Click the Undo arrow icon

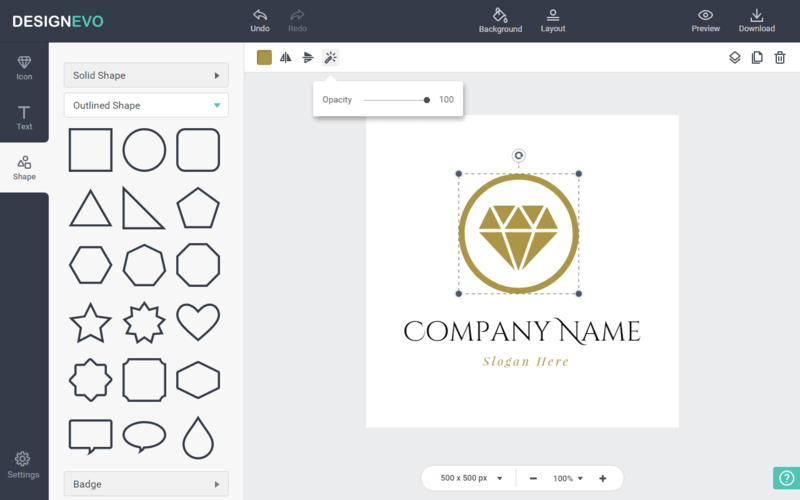click(260, 15)
